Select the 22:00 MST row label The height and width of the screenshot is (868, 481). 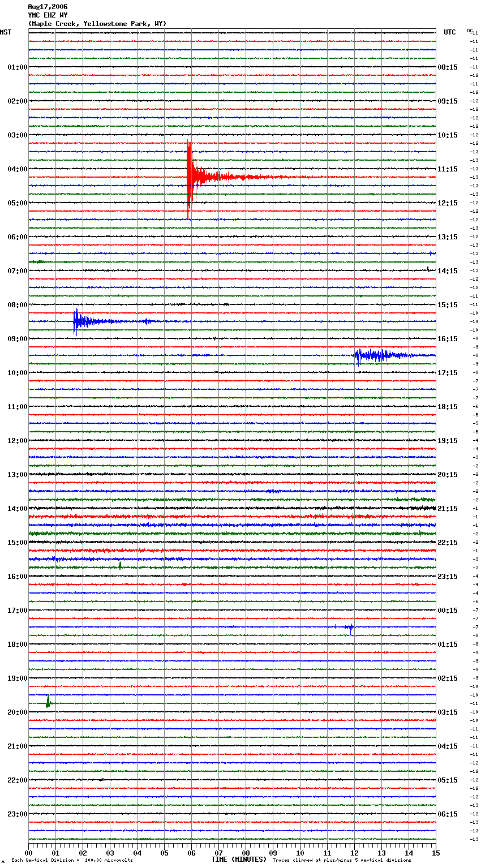tap(18, 780)
